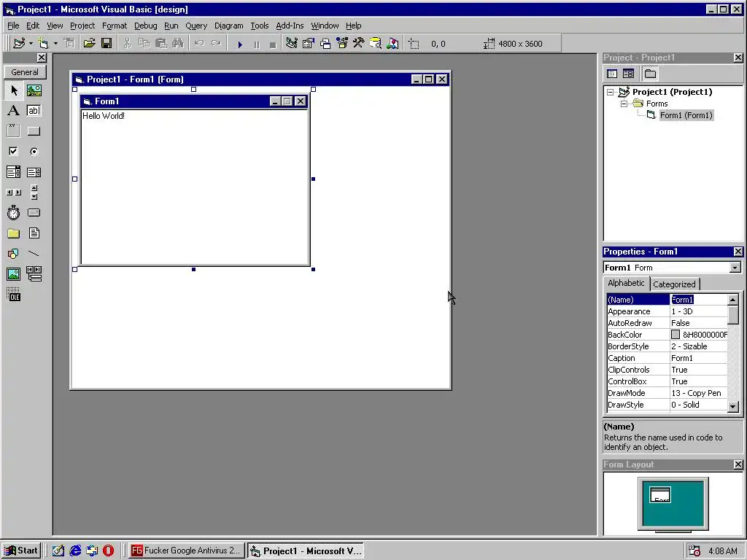747x560 pixels.
Task: Open the Add Form dropdown arrow
Action: 55,43
